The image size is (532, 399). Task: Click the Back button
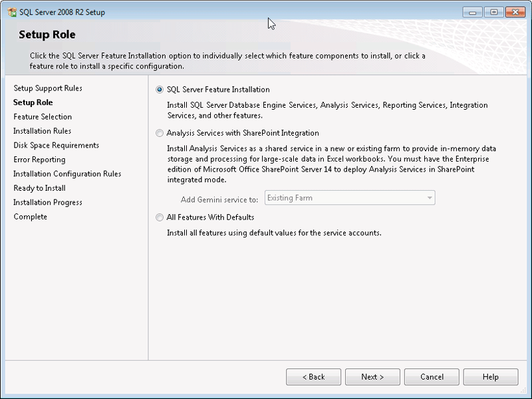pyautogui.click(x=313, y=377)
